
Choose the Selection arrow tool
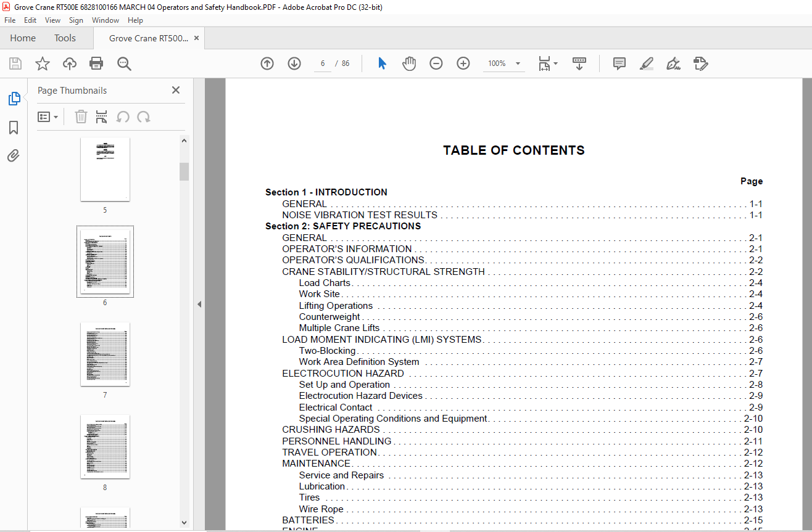coord(382,63)
